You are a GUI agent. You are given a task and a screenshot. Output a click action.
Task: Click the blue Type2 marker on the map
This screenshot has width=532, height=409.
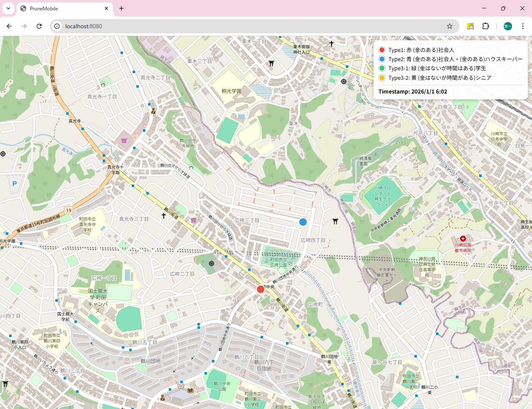pos(303,222)
